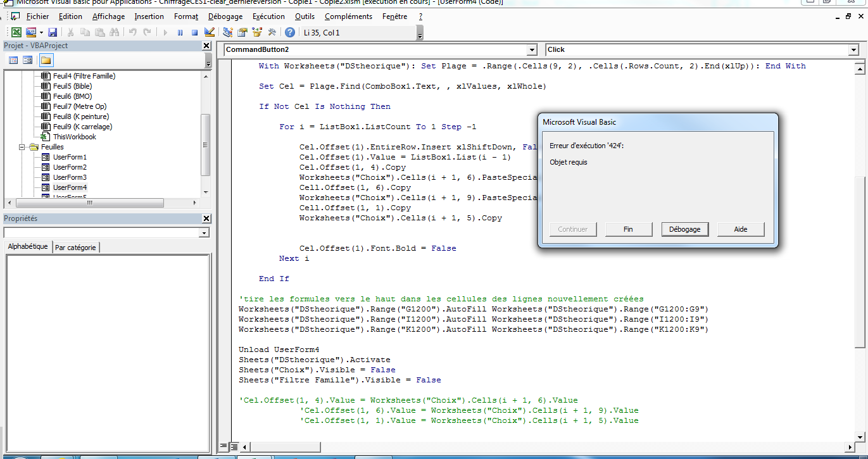Open the Exécution menu
This screenshot has height=459, width=868.
[x=268, y=16]
